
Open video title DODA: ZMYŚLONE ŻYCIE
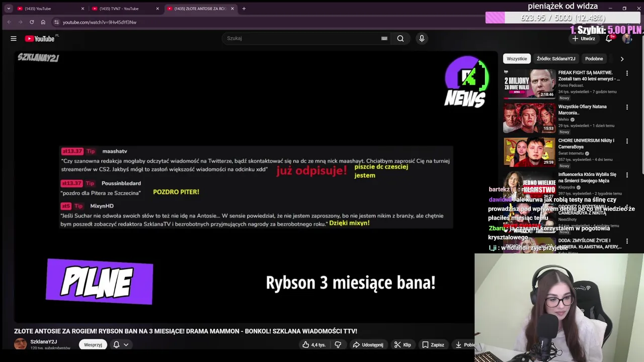click(x=590, y=244)
